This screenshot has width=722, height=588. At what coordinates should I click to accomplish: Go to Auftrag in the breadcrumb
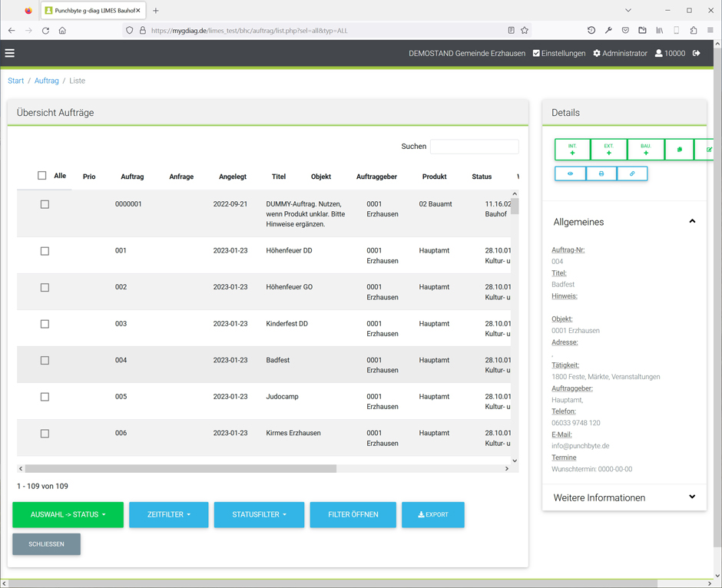[46, 81]
